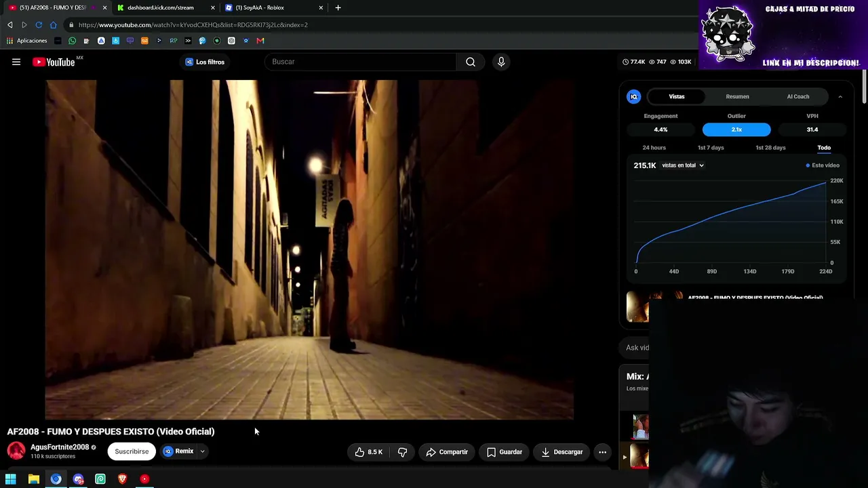Click the search magnifier button
The image size is (868, 488).
471,62
